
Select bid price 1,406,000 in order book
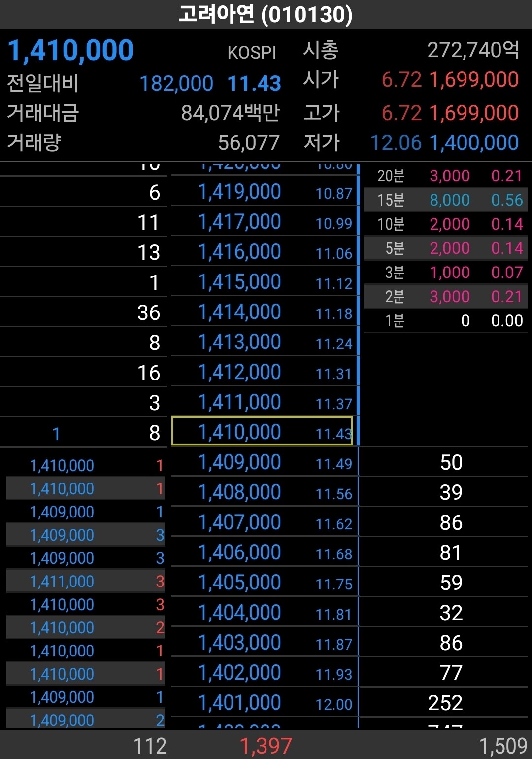point(239,552)
